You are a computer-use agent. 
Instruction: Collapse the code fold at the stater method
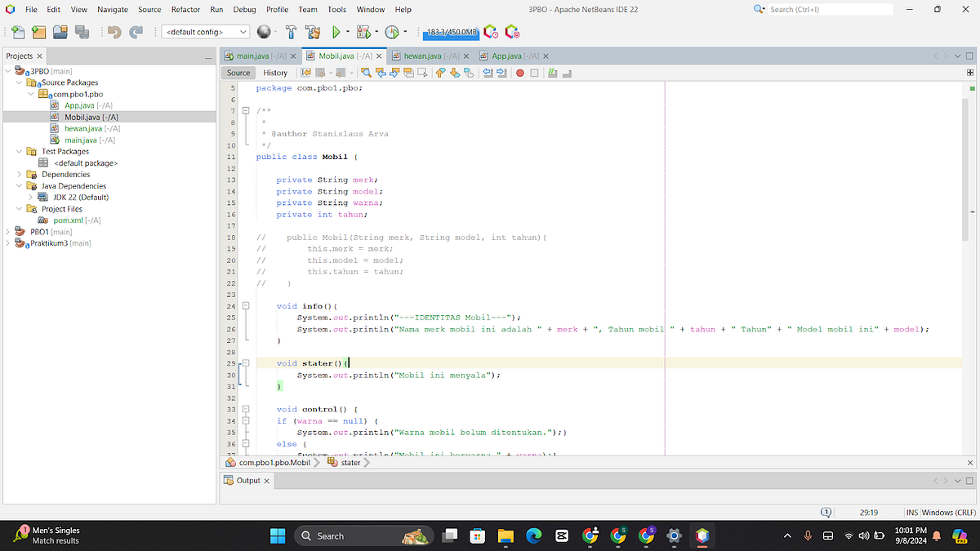[x=245, y=362]
